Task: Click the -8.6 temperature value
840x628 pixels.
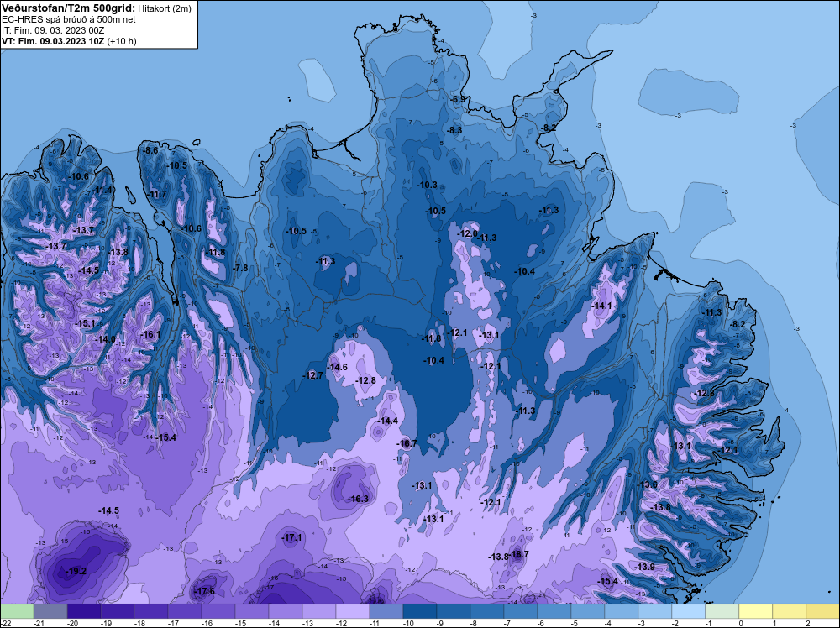Action: pyautogui.click(x=150, y=150)
